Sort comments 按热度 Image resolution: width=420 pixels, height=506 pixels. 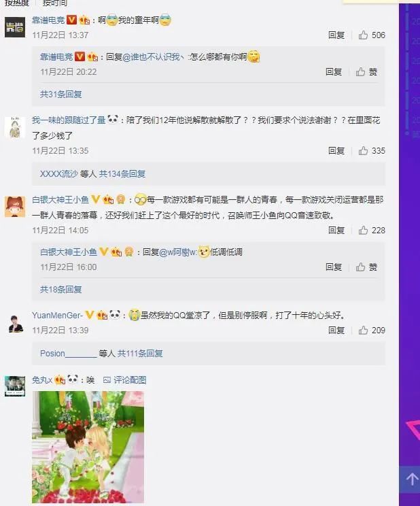click(17, 3)
